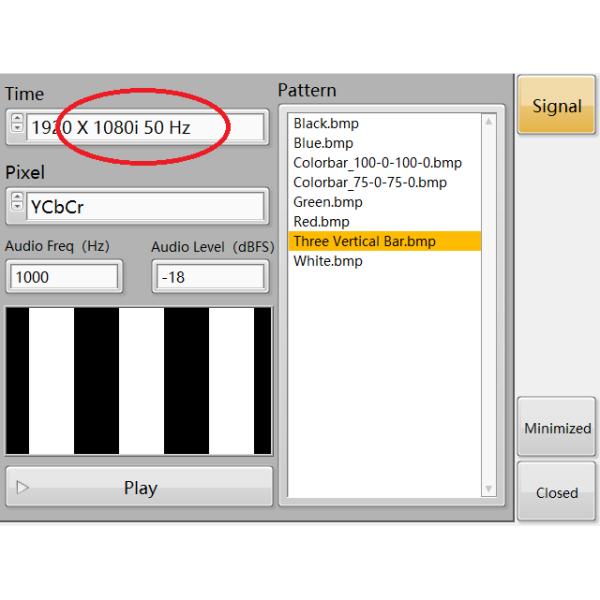Click the Time selector up arrow

point(16,120)
